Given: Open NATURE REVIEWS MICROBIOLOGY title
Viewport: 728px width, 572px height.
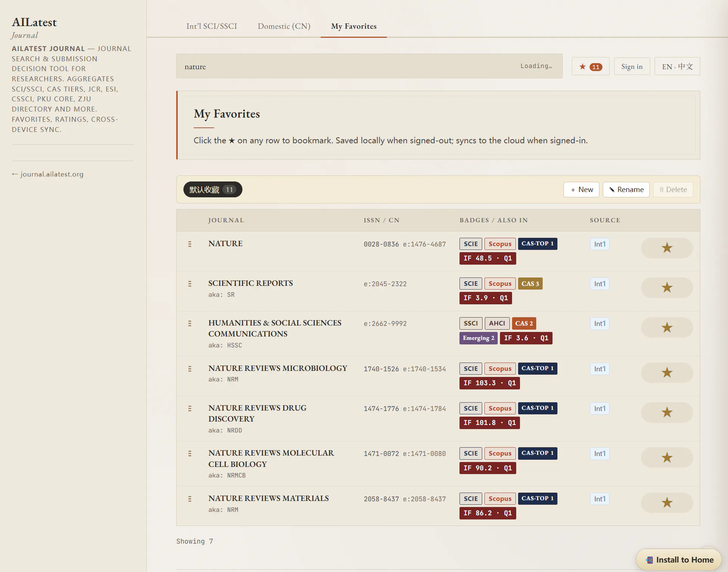Looking at the screenshot, I should pos(278,368).
